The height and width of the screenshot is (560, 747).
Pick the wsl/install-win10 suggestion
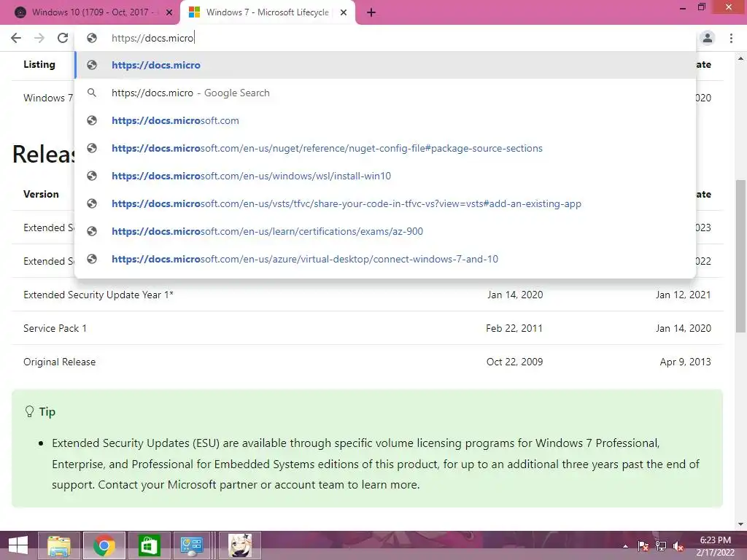(x=385, y=176)
